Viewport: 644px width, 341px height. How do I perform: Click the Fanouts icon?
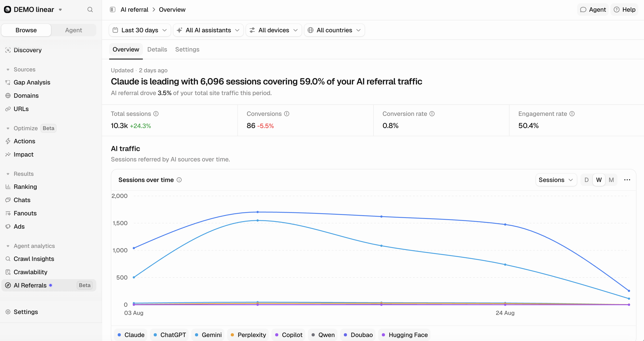[8, 213]
